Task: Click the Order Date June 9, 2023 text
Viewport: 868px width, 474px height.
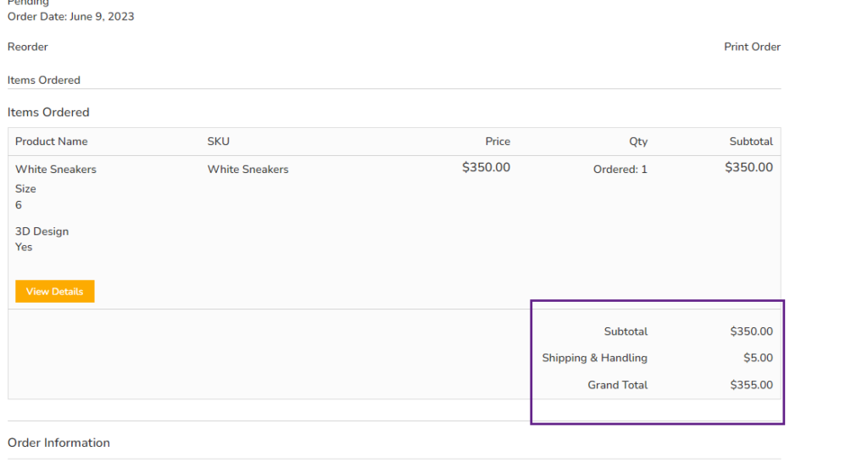Action: (x=71, y=16)
